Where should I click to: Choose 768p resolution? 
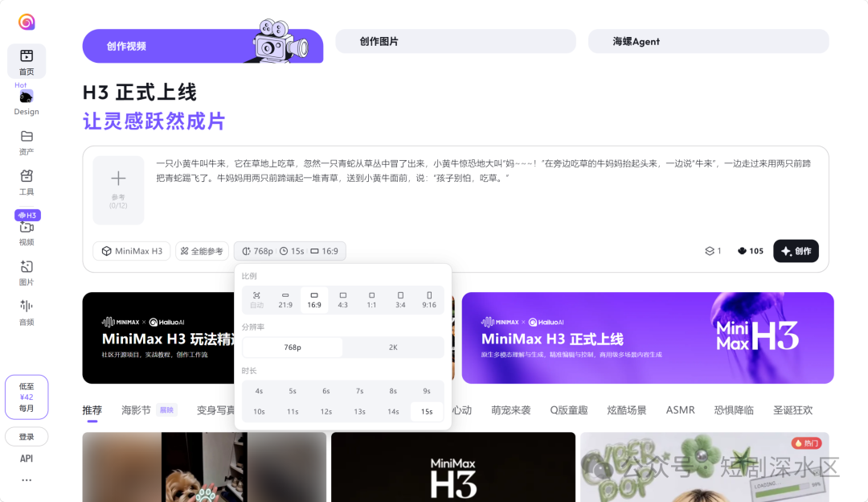coord(293,348)
